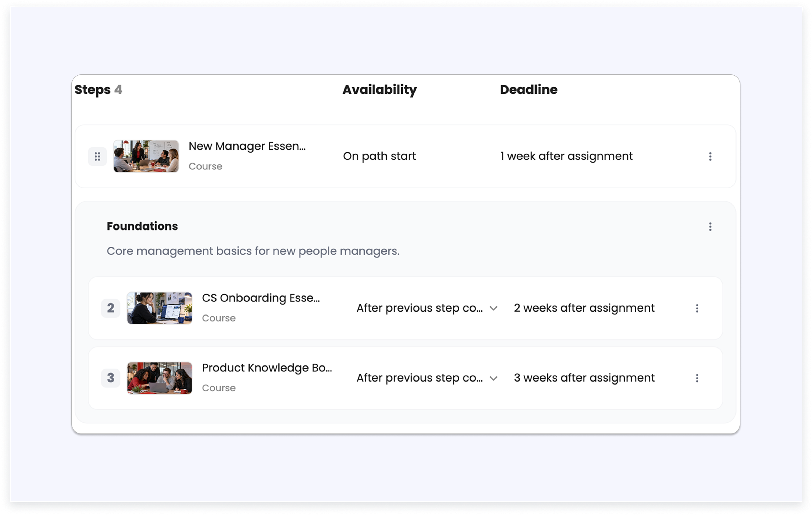Click '2 weeks after assignment' deadline

click(584, 308)
